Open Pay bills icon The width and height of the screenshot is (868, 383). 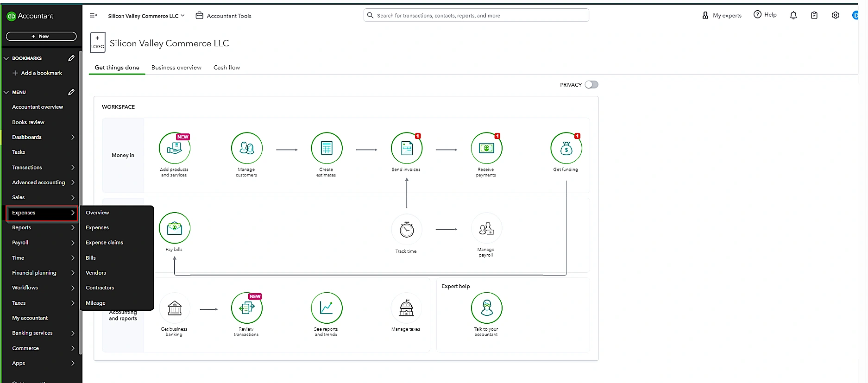point(175,228)
